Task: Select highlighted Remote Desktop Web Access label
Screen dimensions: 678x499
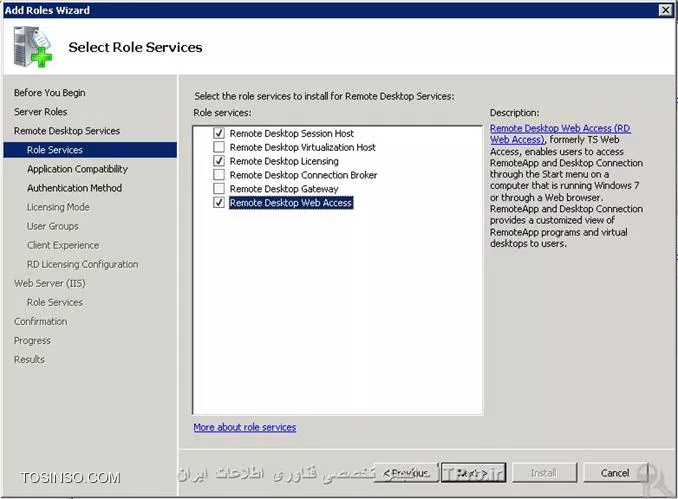Action: (291, 202)
